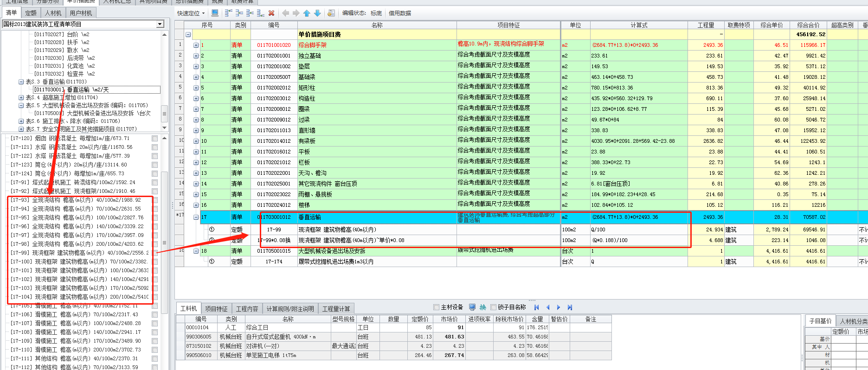This screenshot has width=868, height=370.
Task: Open the 工程量计算 tab
Action: point(336,309)
